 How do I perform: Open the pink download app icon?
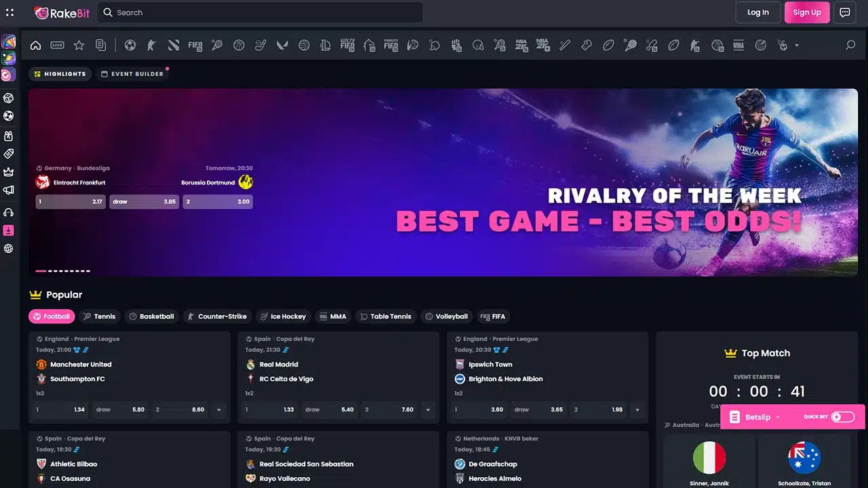(x=8, y=230)
